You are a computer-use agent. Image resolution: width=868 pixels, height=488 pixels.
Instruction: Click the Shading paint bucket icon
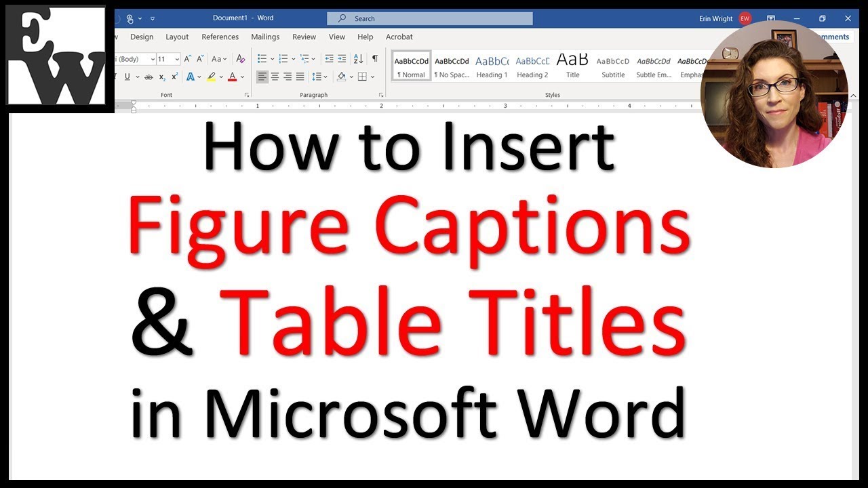coord(342,77)
